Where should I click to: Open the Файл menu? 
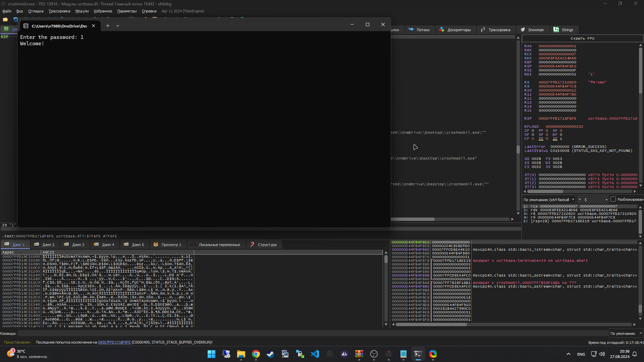pos(7,11)
